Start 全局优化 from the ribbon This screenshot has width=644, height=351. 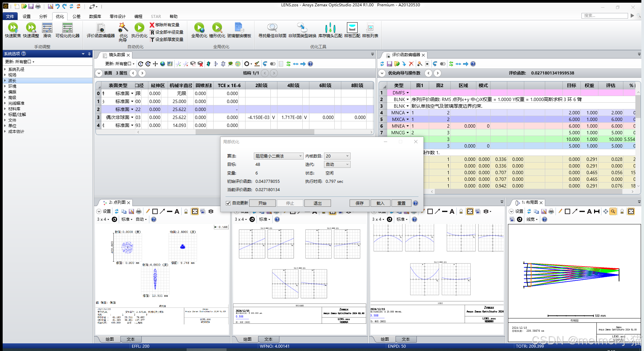[x=199, y=30]
